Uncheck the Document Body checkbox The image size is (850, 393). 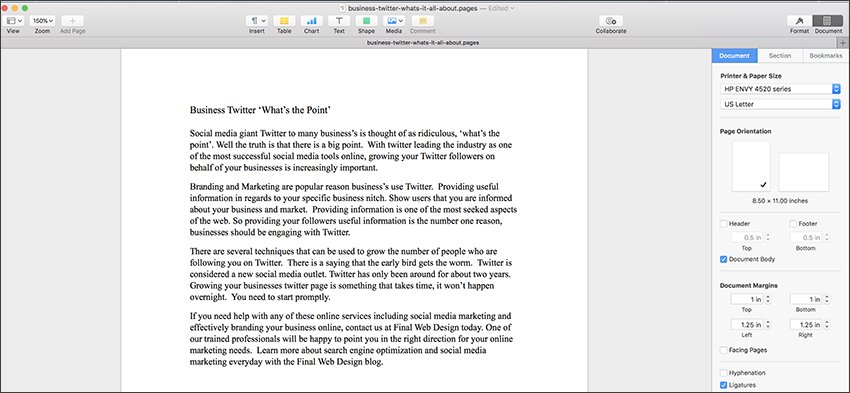[x=724, y=259]
